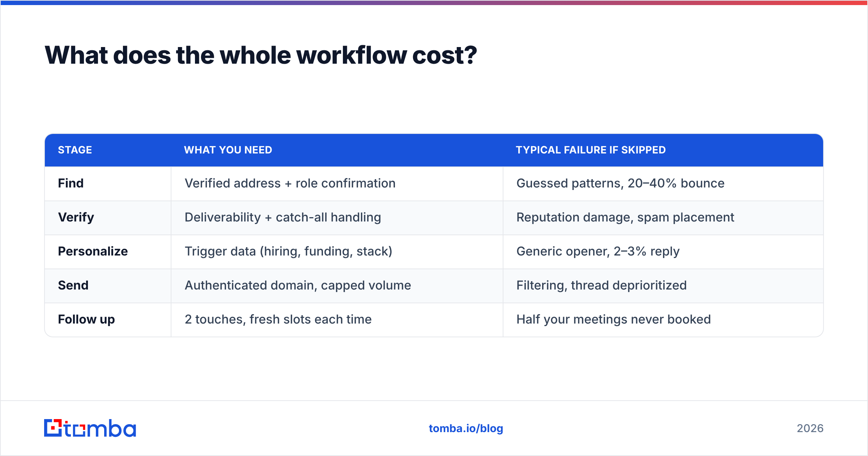Click the Find stage cell
The height and width of the screenshot is (456, 868).
(108, 183)
